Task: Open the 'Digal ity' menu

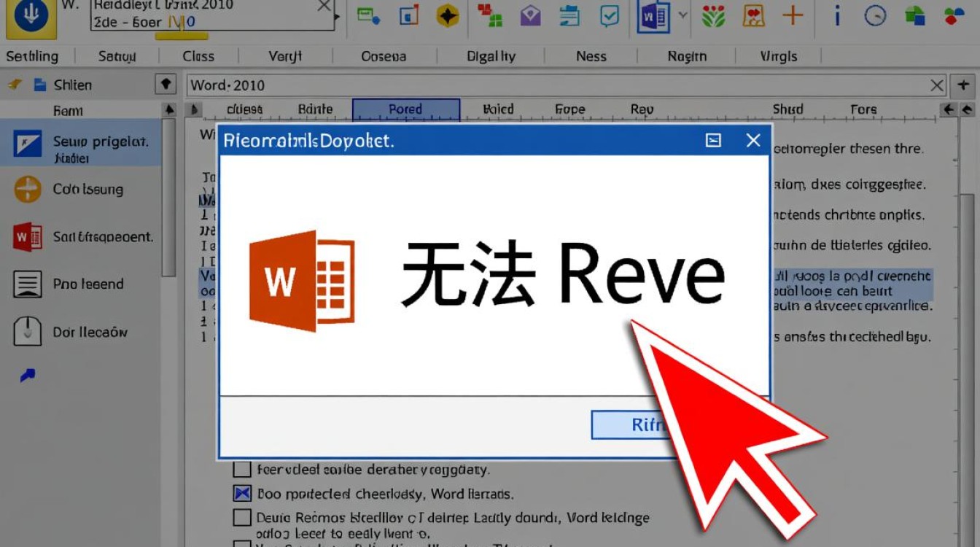Action: (491, 56)
